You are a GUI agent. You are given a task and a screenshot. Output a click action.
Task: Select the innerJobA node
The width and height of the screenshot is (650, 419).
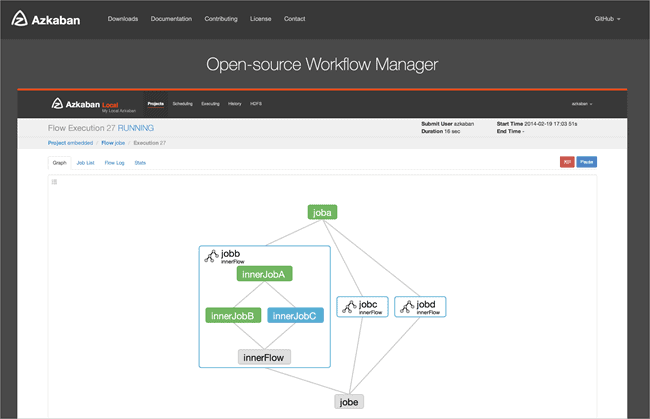pos(264,274)
